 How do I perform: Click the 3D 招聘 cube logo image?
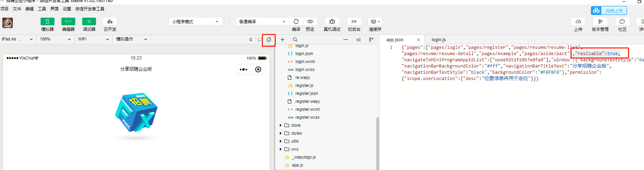(136, 113)
